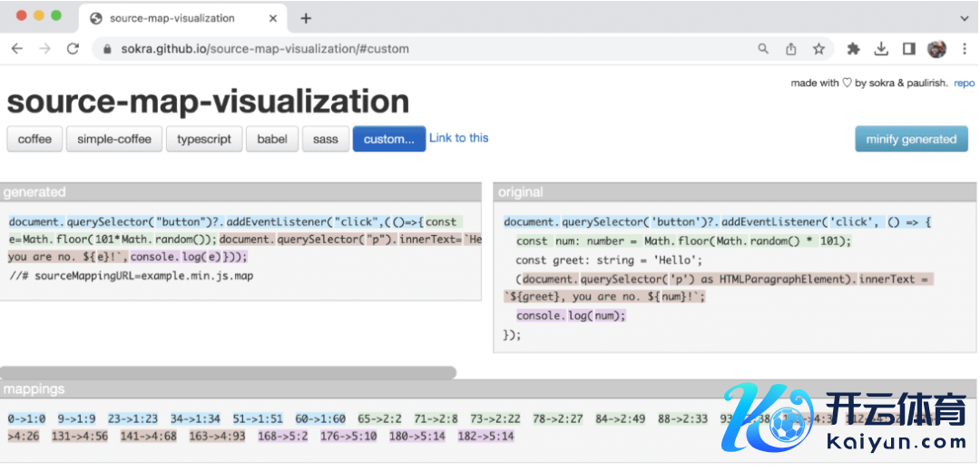The width and height of the screenshot is (980, 472).
Task: Choose the custom... option
Action: 388,139
